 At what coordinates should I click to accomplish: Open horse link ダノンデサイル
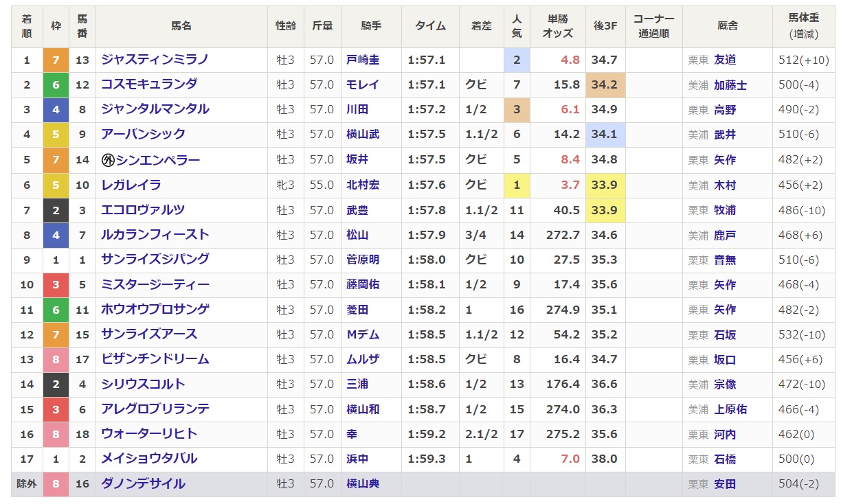coord(144,483)
